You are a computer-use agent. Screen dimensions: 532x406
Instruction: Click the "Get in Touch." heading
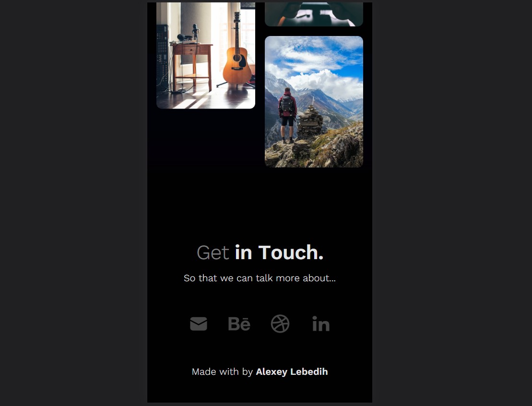[x=260, y=253]
